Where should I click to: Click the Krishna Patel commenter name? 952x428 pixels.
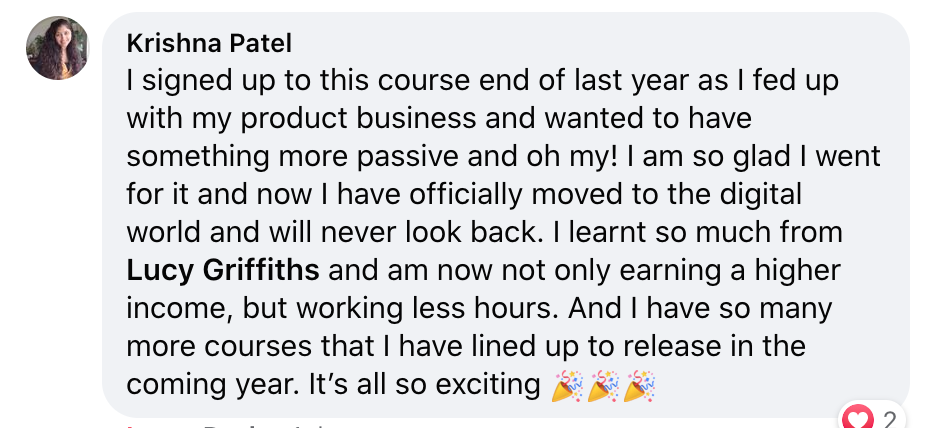pos(209,44)
